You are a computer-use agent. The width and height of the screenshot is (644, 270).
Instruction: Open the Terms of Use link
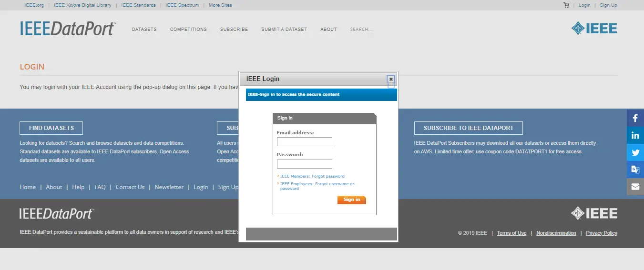point(511,233)
